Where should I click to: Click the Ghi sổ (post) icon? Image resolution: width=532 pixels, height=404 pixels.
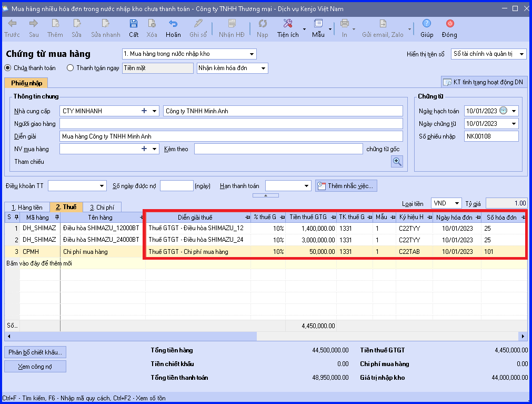tap(198, 23)
